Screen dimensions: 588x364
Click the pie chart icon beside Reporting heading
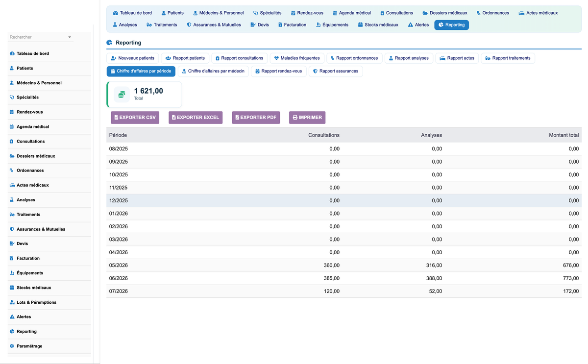coord(109,43)
